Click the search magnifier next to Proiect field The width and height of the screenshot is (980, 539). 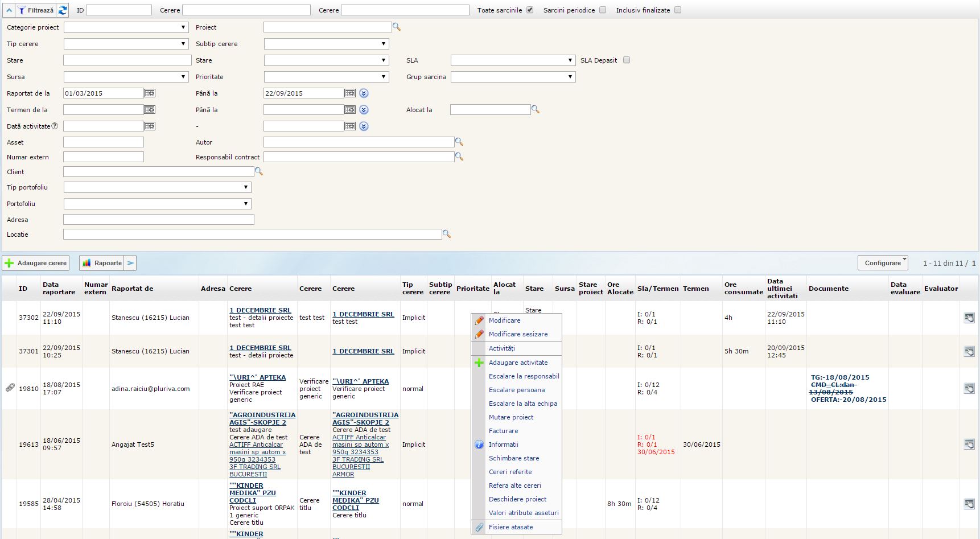coord(397,27)
